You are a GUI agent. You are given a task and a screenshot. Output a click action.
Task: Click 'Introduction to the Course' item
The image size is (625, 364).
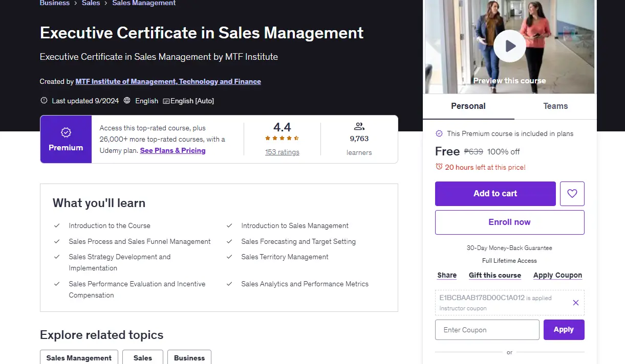pos(110,225)
